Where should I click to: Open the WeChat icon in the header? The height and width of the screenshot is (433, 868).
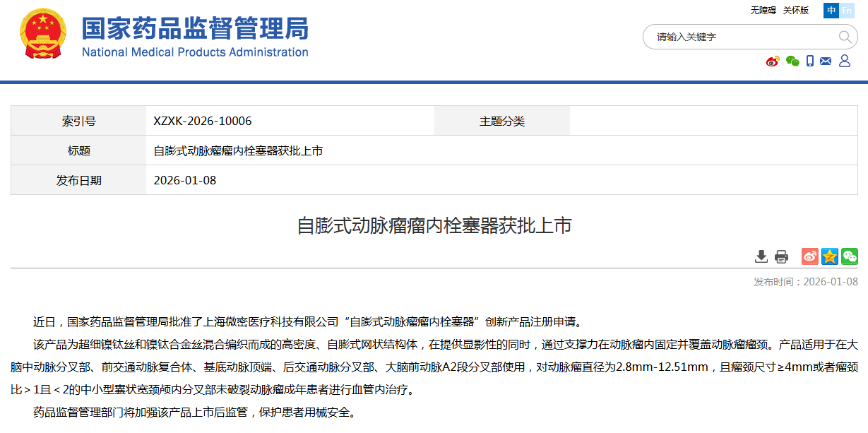coord(792,61)
